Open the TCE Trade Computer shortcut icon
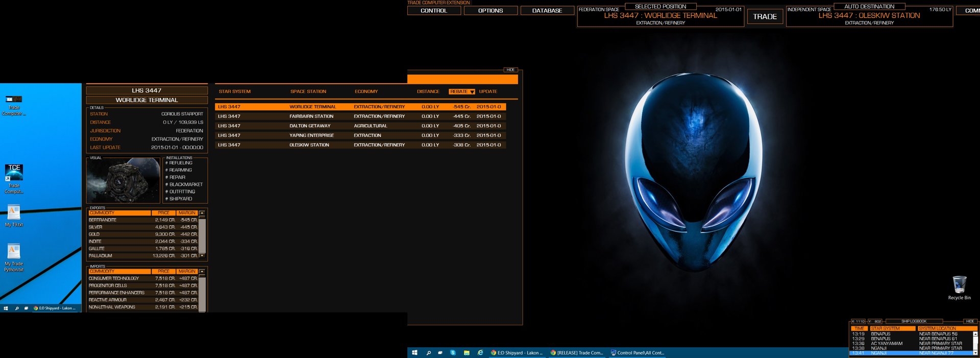Image resolution: width=980 pixels, height=358 pixels. [x=14, y=179]
